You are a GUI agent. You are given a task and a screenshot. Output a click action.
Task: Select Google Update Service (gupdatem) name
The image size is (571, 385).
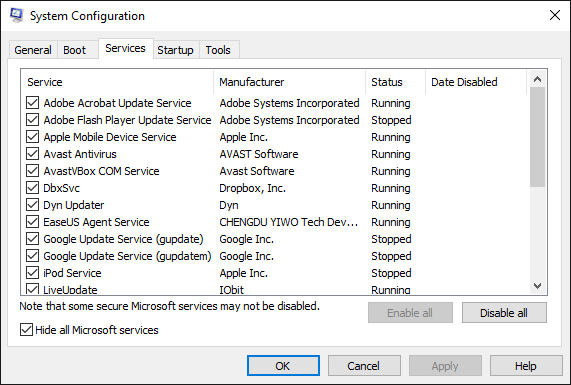[127, 256]
